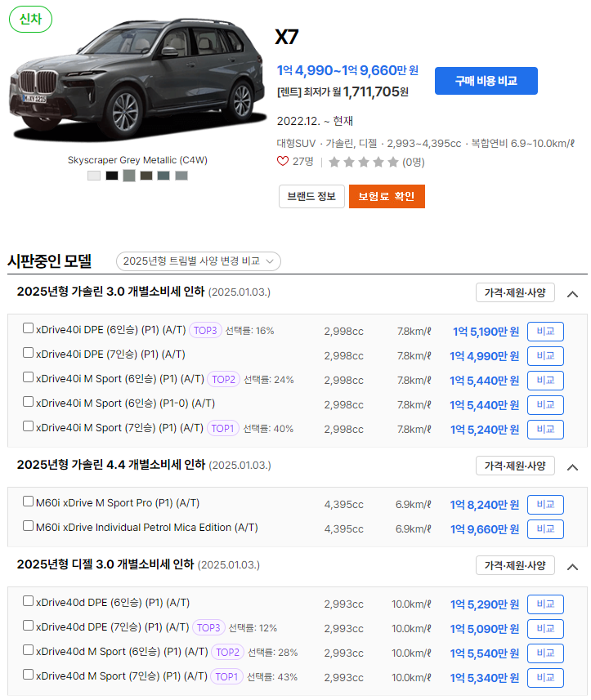
Task: Click 비교 for 1억 9,660만원 row
Action: click(545, 529)
